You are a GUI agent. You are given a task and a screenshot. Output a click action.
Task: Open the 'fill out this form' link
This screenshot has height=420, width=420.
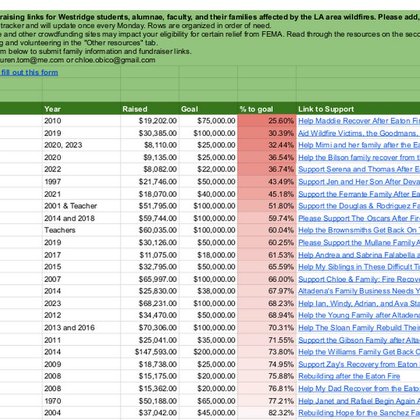[29, 72]
